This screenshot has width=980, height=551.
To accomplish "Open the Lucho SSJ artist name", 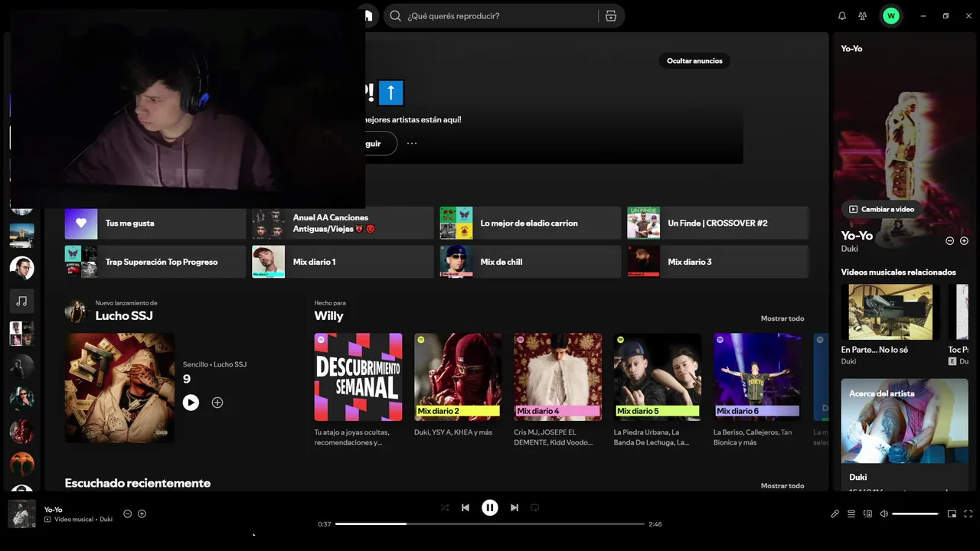I will [124, 316].
